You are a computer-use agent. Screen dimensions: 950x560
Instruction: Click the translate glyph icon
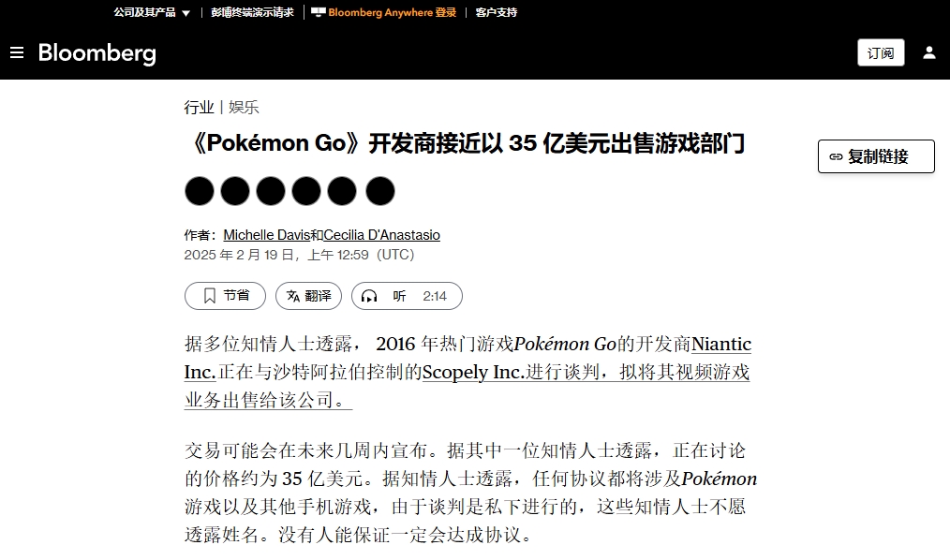coord(293,295)
